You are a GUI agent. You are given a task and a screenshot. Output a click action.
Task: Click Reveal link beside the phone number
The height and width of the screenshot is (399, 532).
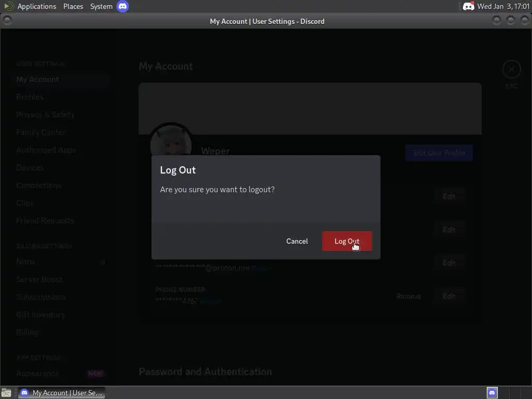[210, 301]
